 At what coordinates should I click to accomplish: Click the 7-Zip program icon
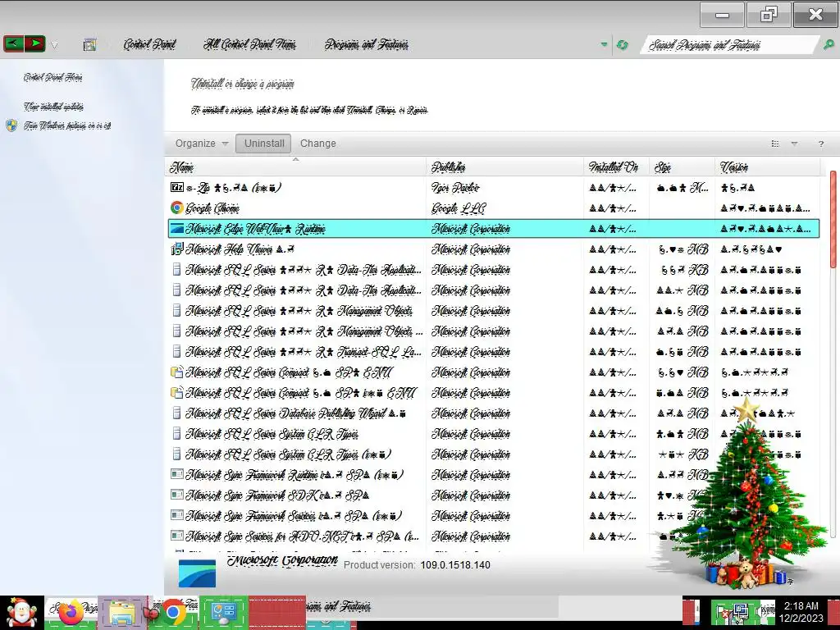177,187
